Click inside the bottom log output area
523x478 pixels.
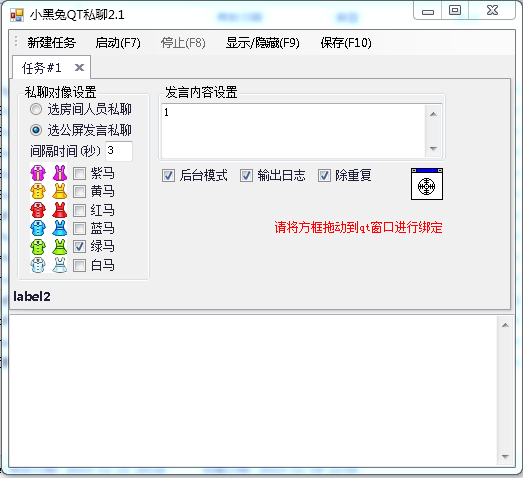(253, 391)
